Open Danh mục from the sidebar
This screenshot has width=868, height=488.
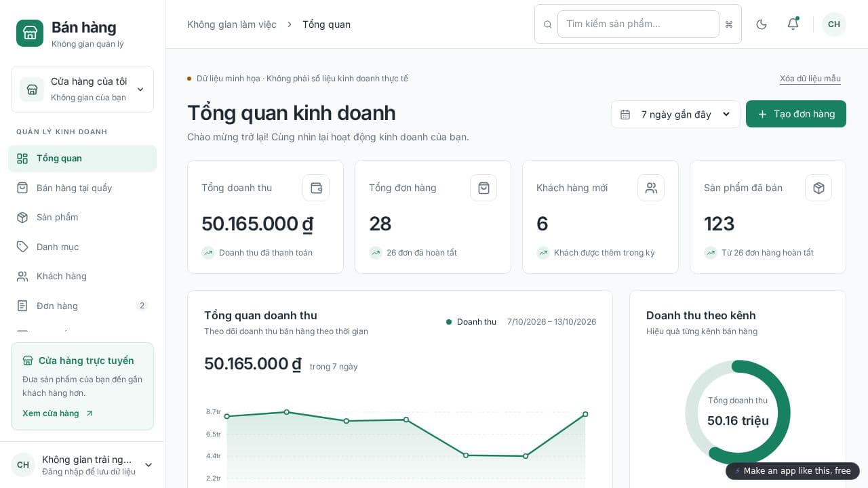point(82,247)
